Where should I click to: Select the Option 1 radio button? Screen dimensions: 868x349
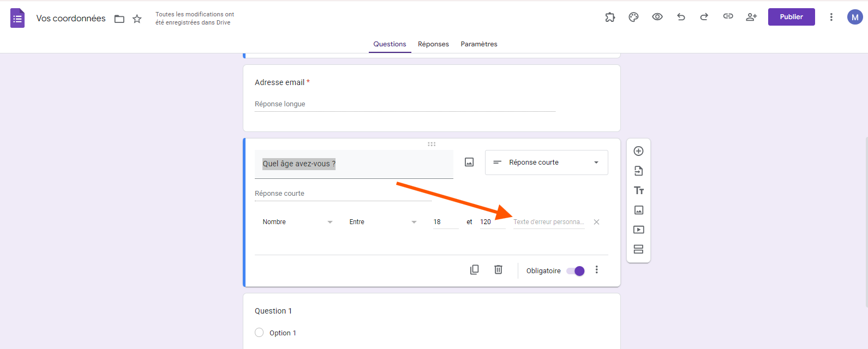point(259,333)
